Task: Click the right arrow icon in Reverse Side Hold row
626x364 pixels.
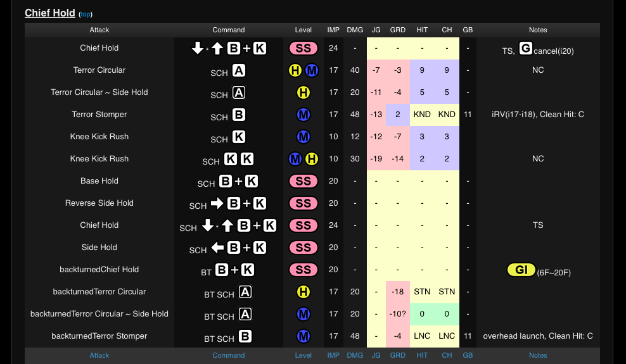Action: (x=217, y=203)
